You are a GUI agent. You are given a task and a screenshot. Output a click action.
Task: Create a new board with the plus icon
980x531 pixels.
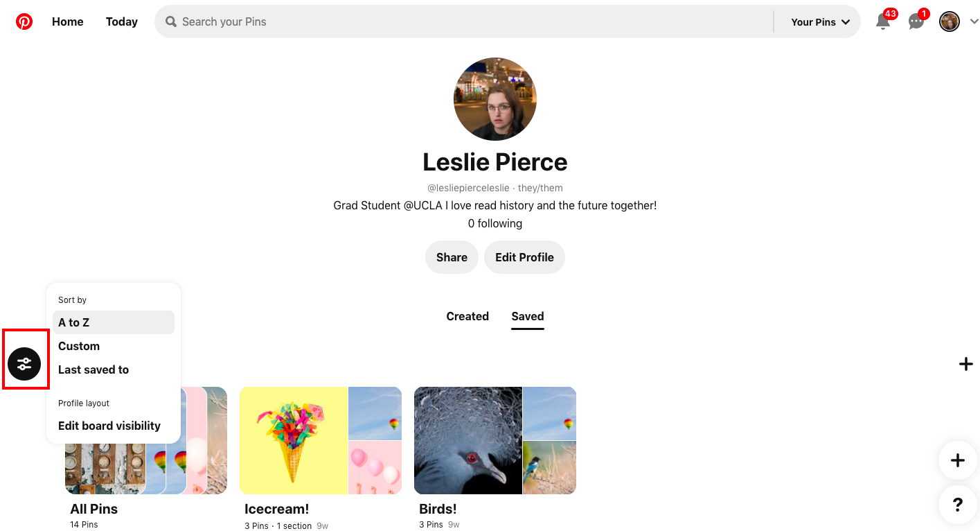966,363
